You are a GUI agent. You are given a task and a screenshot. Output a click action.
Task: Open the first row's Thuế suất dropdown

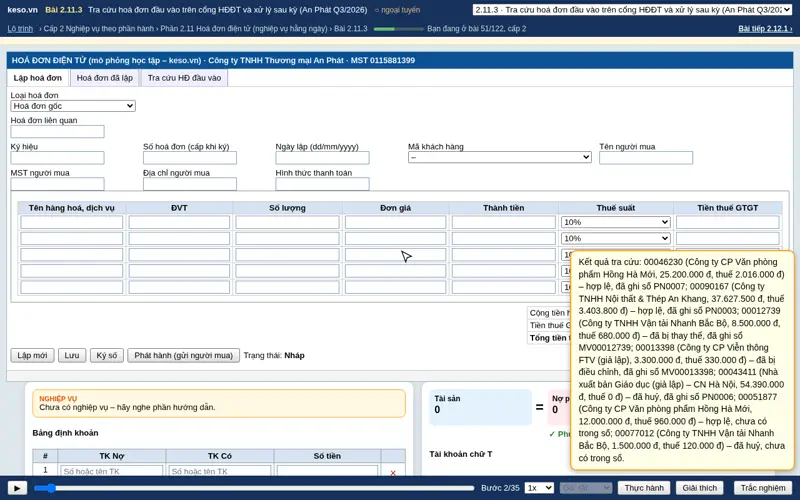tap(615, 222)
